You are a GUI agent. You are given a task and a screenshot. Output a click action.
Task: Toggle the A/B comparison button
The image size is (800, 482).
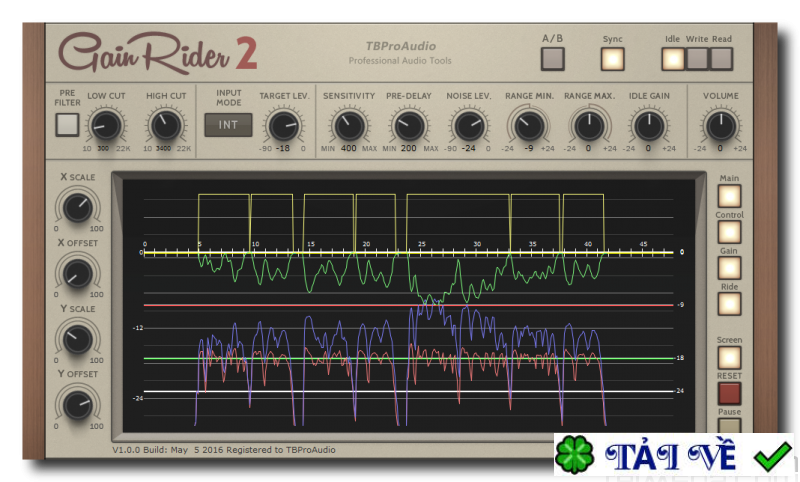[x=552, y=58]
